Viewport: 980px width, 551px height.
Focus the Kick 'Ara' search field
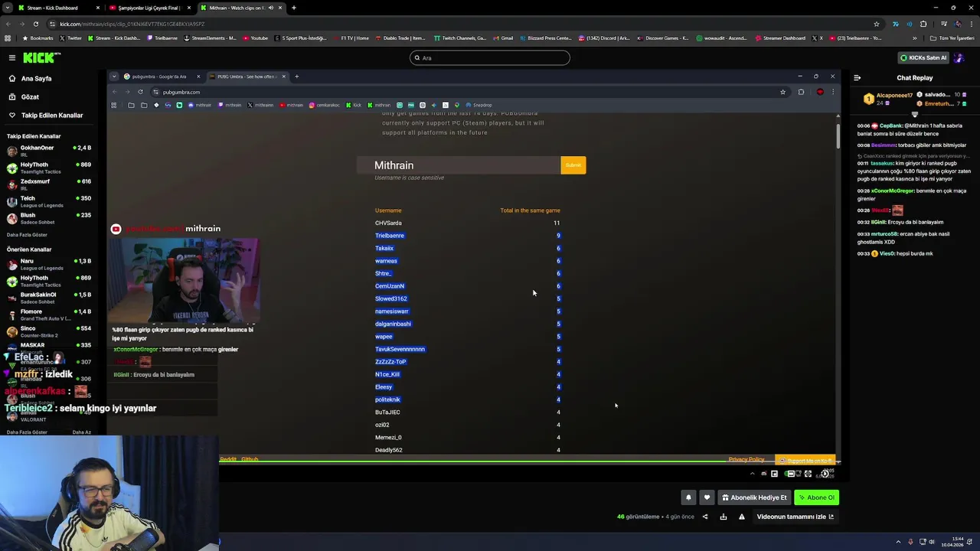[x=490, y=57]
